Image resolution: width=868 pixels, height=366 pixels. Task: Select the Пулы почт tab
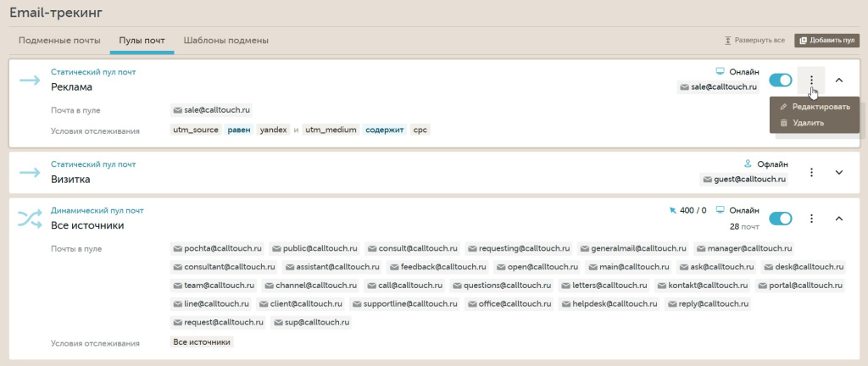coord(142,41)
